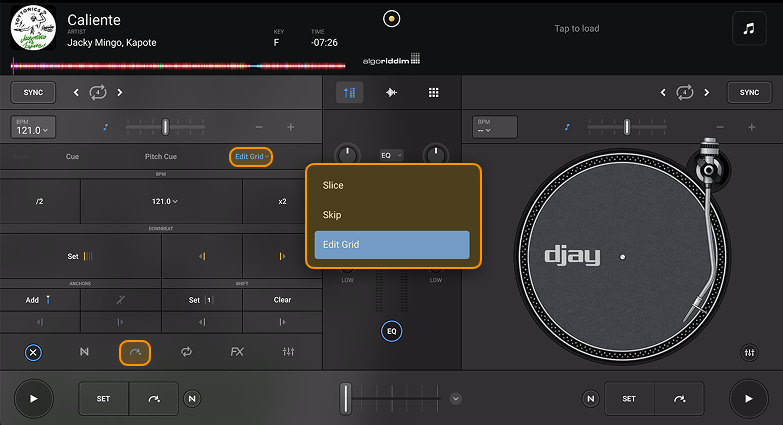Increase left deck tempo with plus
This screenshot has width=783, height=425.
tap(291, 127)
